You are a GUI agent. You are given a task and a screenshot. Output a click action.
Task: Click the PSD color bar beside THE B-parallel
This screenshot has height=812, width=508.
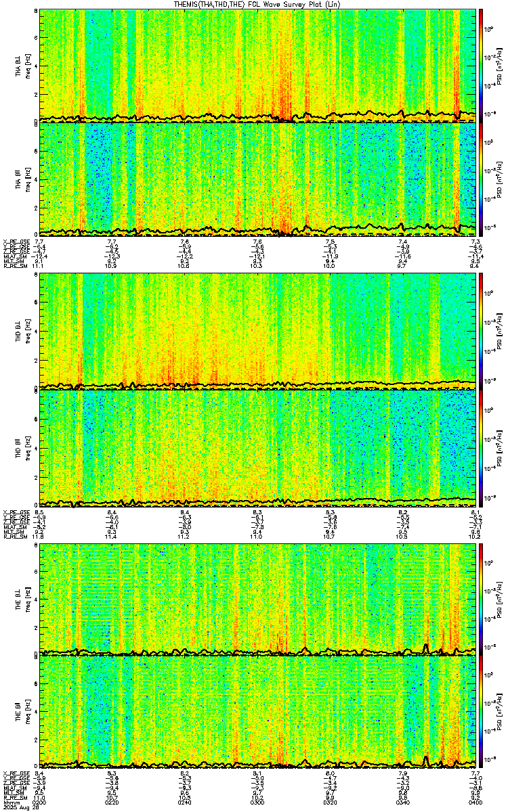pos(482,711)
